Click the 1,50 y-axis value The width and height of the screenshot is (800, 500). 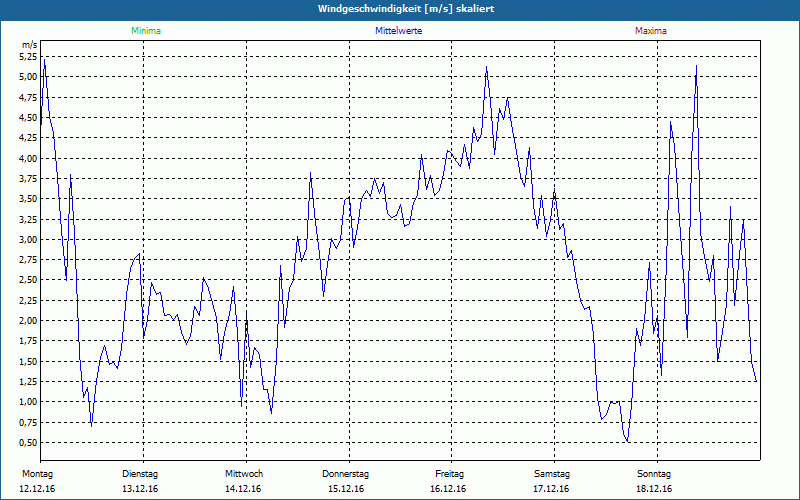coord(28,361)
